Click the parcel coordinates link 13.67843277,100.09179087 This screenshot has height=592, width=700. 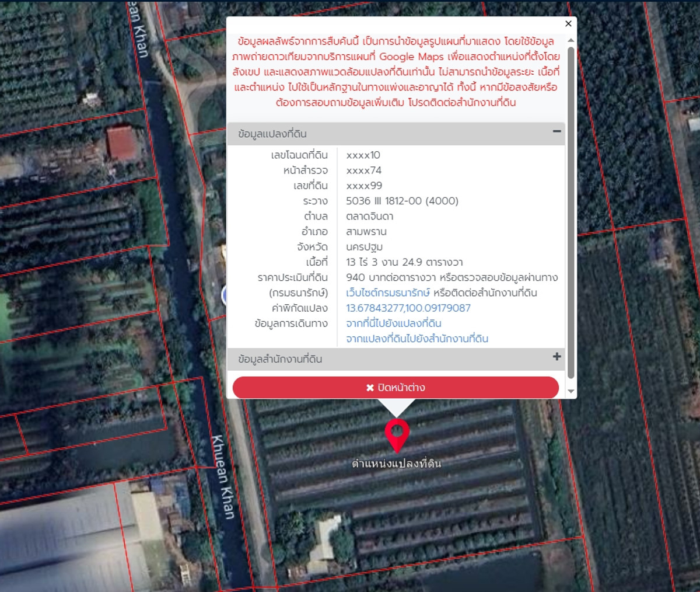coord(408,308)
